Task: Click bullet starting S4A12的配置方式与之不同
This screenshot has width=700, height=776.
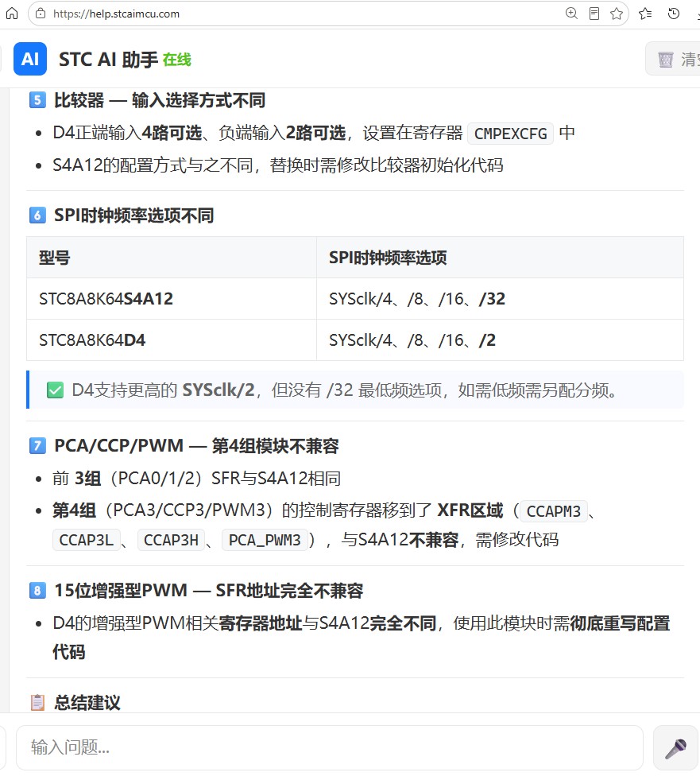Action: pos(278,165)
